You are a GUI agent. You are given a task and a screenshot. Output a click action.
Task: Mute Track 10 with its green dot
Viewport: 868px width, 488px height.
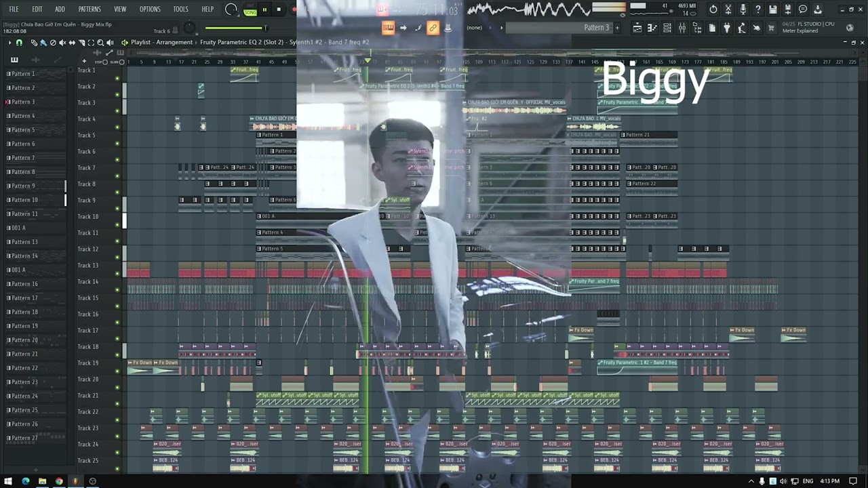[x=117, y=224]
